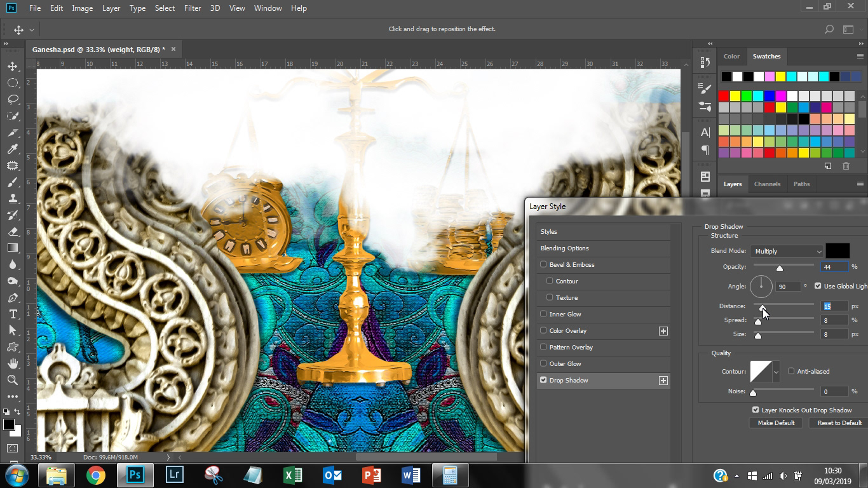The width and height of the screenshot is (868, 488).
Task: Expand the toolbar with double arrows
Action: click(6, 44)
